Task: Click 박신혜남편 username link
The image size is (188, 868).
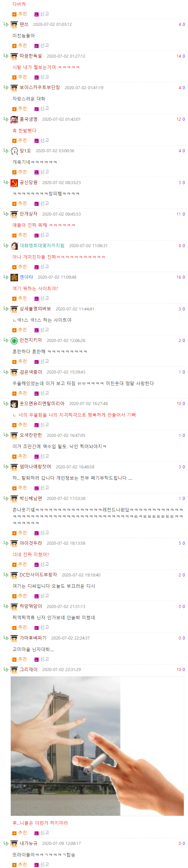Action: [31, 498]
